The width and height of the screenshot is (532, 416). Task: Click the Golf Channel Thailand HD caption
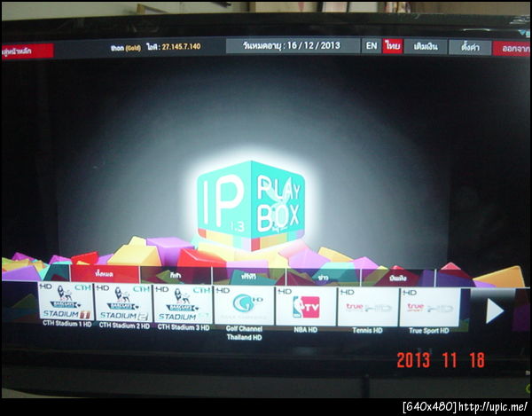point(245,333)
